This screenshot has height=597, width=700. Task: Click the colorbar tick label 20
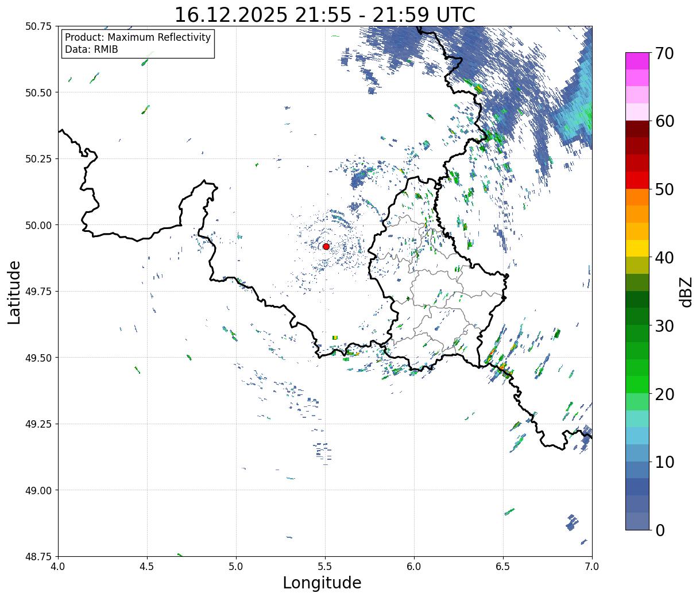click(x=664, y=394)
